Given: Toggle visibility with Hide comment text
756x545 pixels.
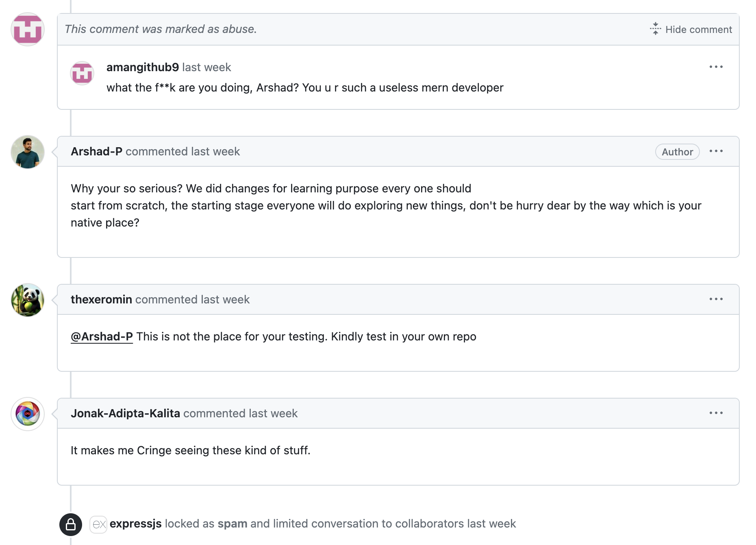Looking at the screenshot, I should [698, 30].
